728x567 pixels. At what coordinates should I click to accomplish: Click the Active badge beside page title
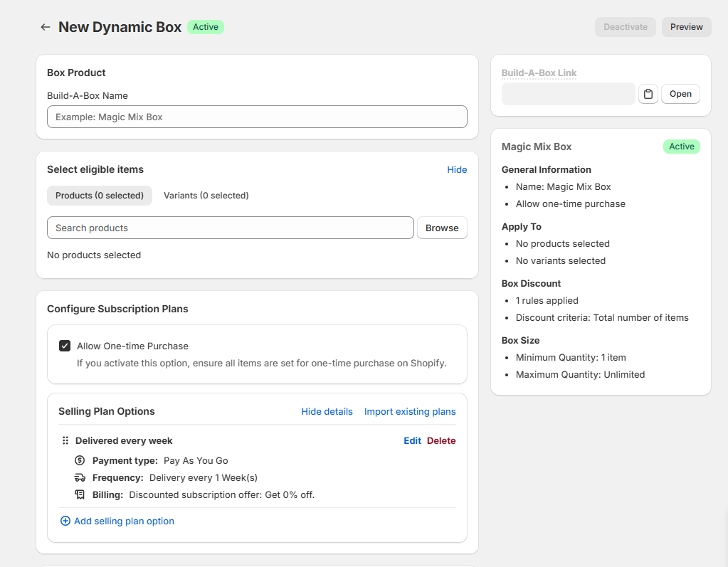tap(206, 27)
